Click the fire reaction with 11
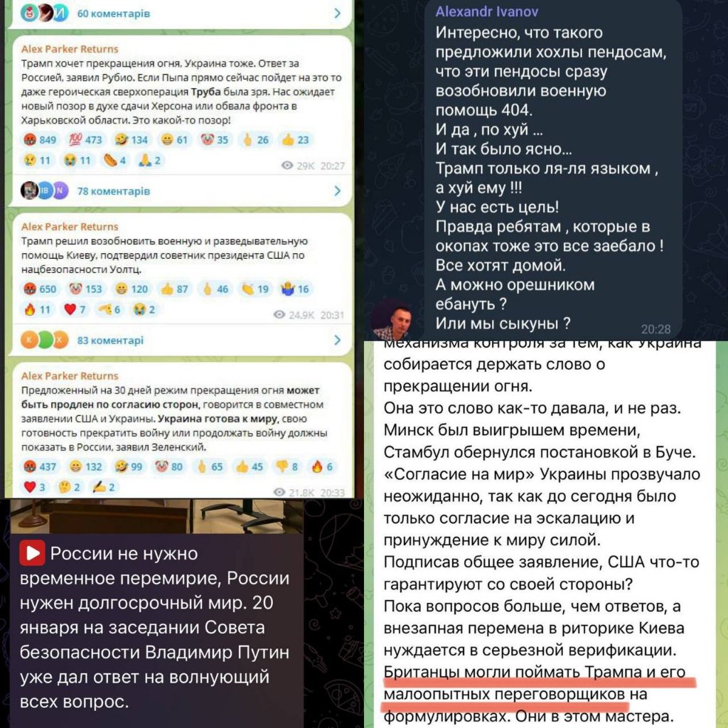 38,310
